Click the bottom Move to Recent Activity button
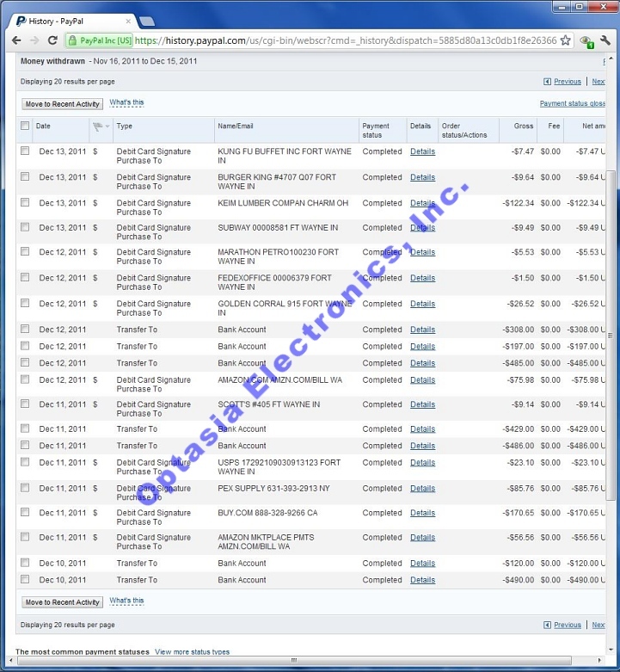 point(62,602)
